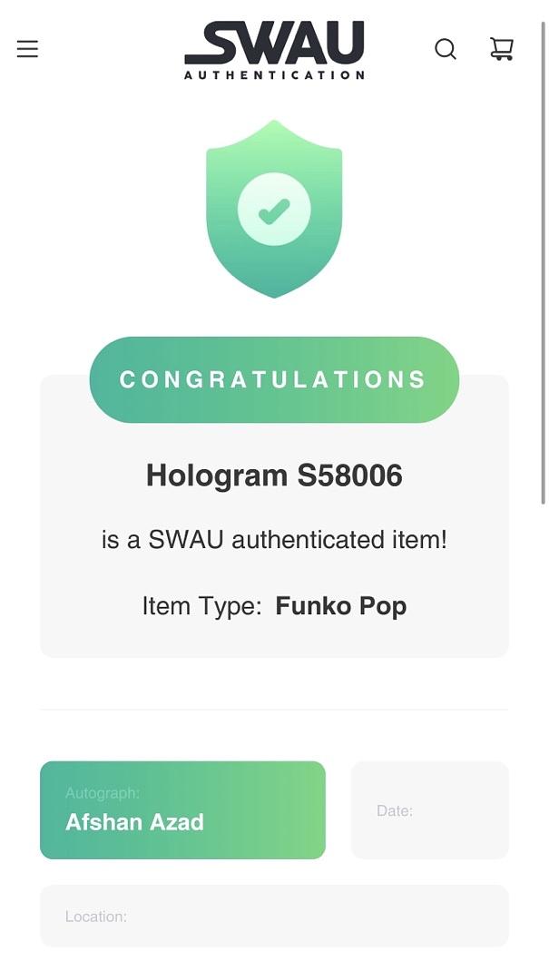Click the SWAU authenticated item message
Viewport: 549px width, 980px height.
(x=274, y=540)
